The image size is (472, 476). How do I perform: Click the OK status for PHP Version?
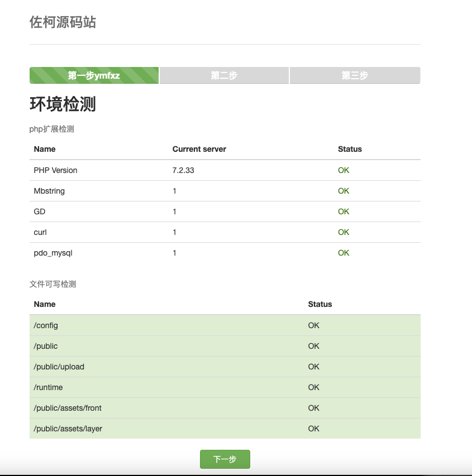pos(343,170)
